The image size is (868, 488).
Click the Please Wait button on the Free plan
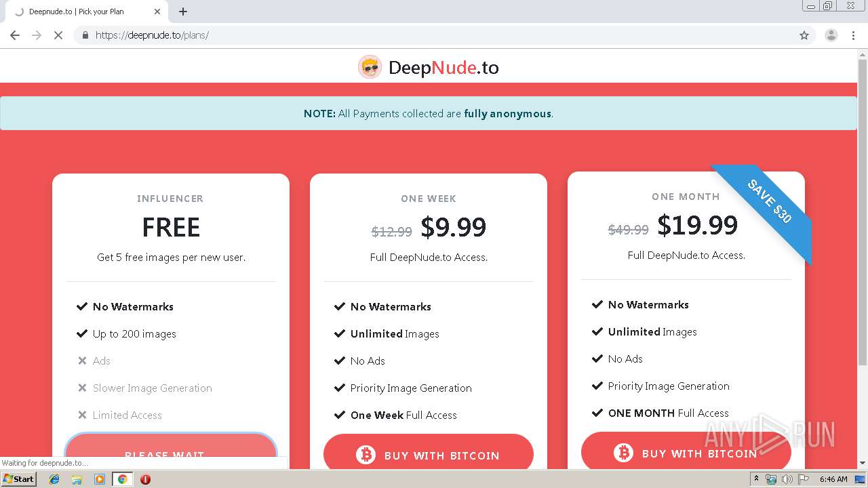171,452
